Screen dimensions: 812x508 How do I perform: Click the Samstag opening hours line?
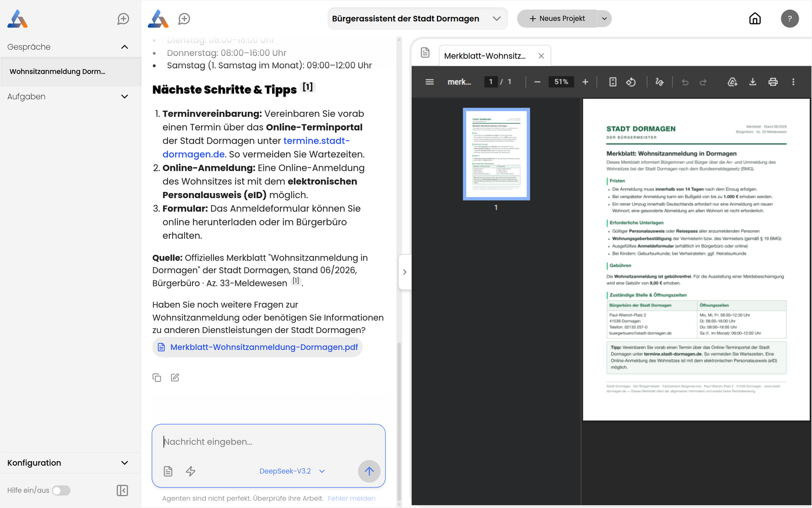click(269, 66)
